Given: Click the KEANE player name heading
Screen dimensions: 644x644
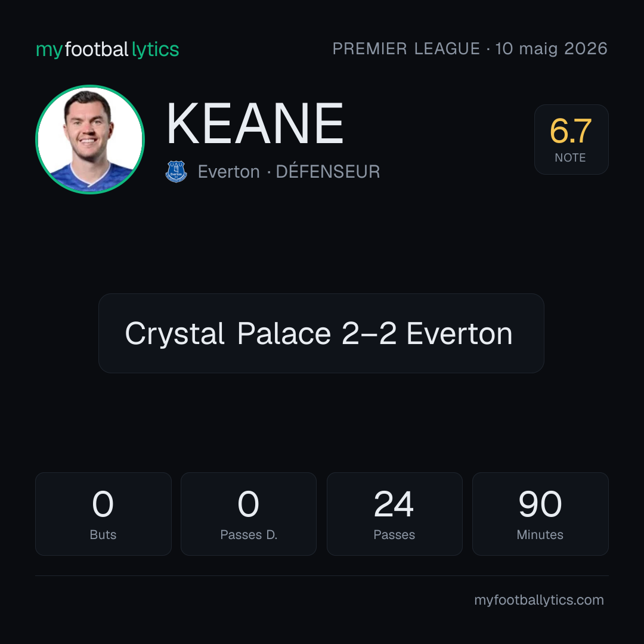Looking at the screenshot, I should tap(255, 123).
